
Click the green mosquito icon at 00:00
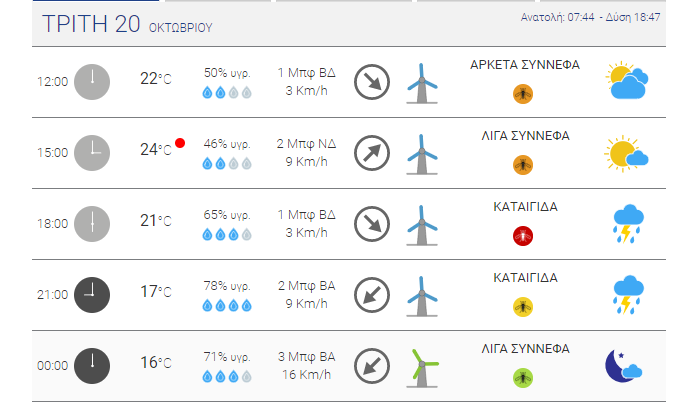(x=523, y=378)
